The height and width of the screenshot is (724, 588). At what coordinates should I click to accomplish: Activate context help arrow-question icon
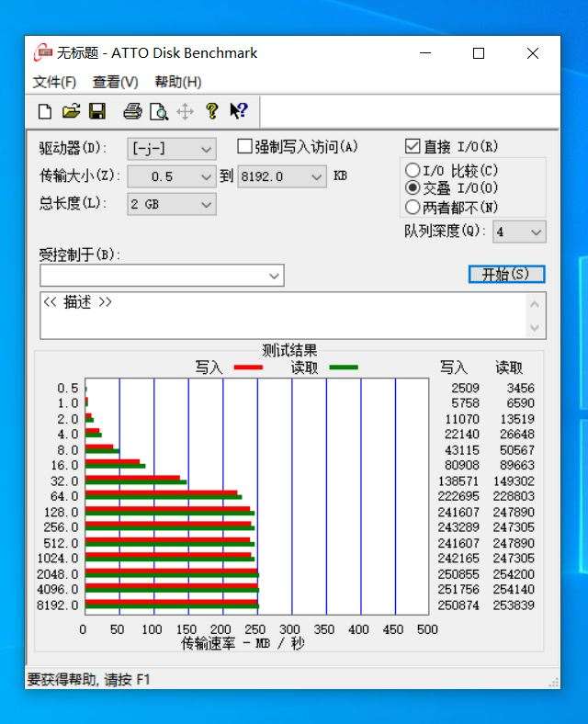[239, 111]
